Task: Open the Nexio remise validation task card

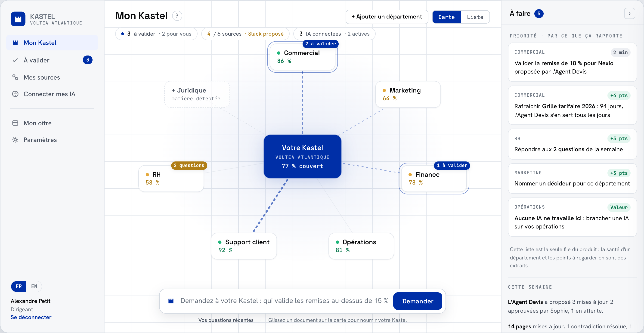Action: 572,62
